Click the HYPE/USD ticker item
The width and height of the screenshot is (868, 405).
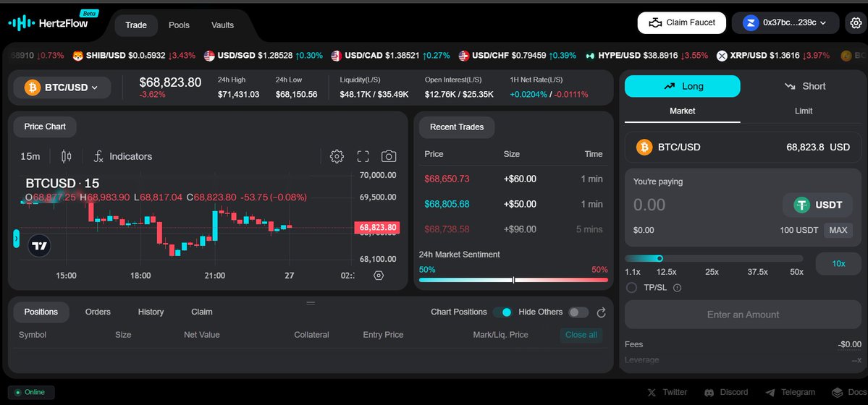(646, 56)
